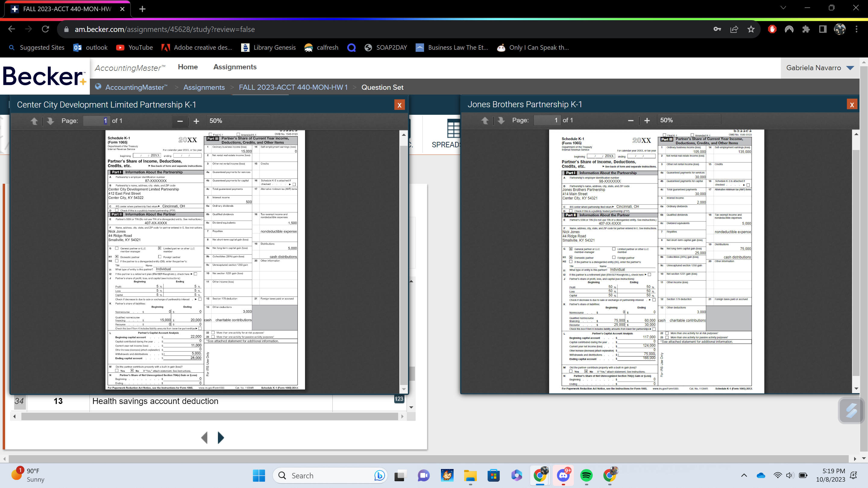Image resolution: width=868 pixels, height=488 pixels.
Task: Open the spreadsheet tool icon
Action: (453, 131)
